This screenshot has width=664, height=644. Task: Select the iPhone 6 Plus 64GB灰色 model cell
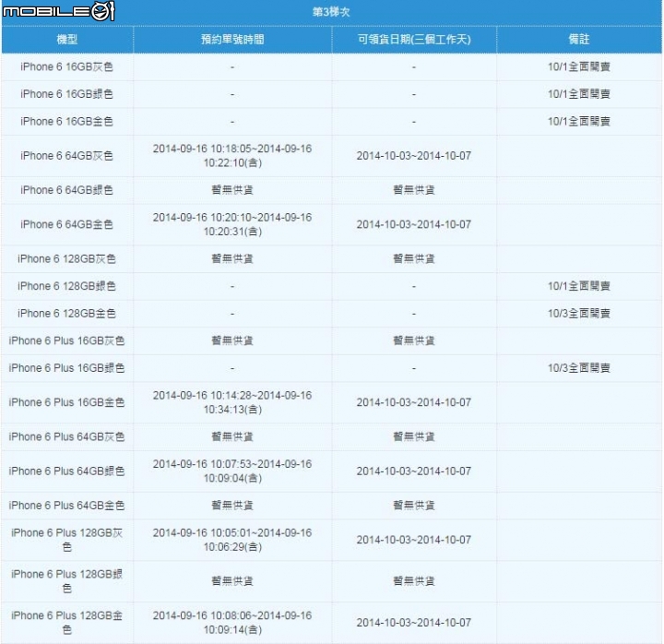click(x=67, y=436)
